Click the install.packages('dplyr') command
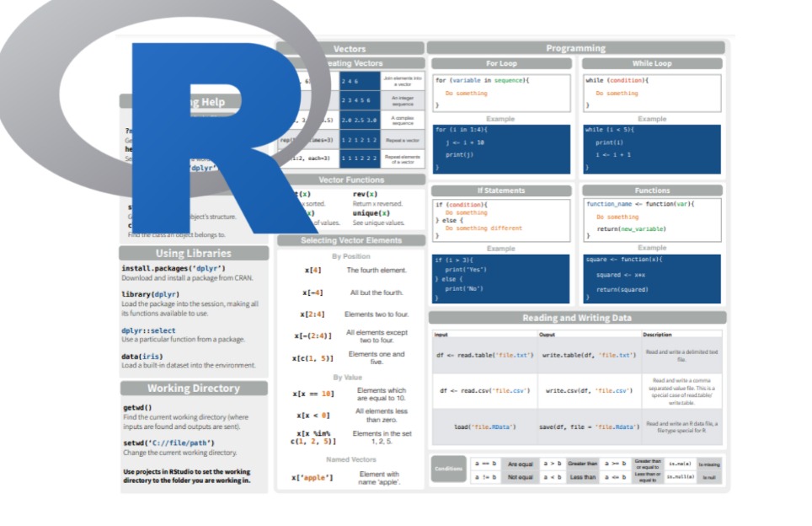The width and height of the screenshot is (812, 526). 172,267
